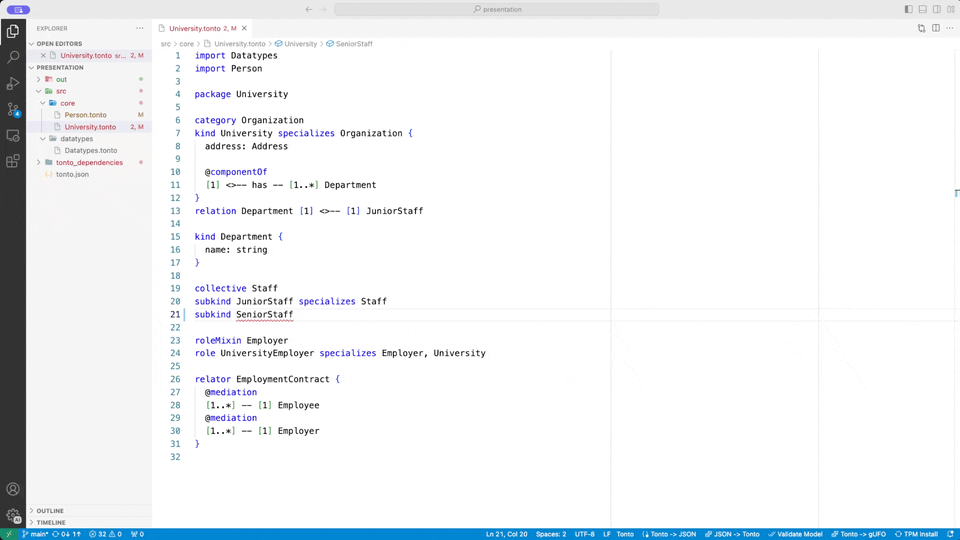Open the Manage gear menu

(x=13, y=516)
